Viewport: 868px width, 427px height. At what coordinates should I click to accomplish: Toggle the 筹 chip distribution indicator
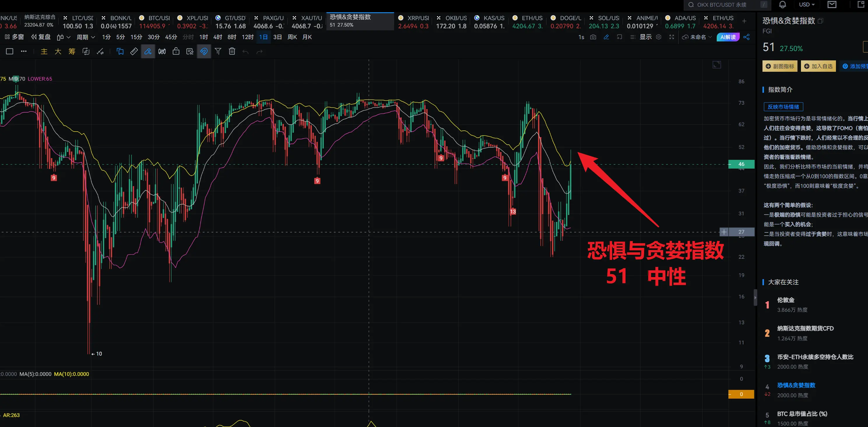(x=72, y=51)
